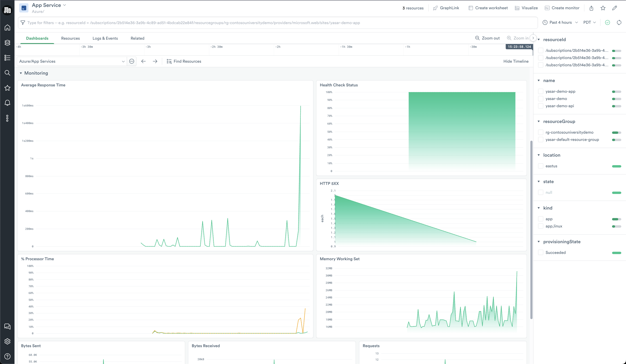Click the share/export icon
The image size is (626, 364).
pos(591,8)
